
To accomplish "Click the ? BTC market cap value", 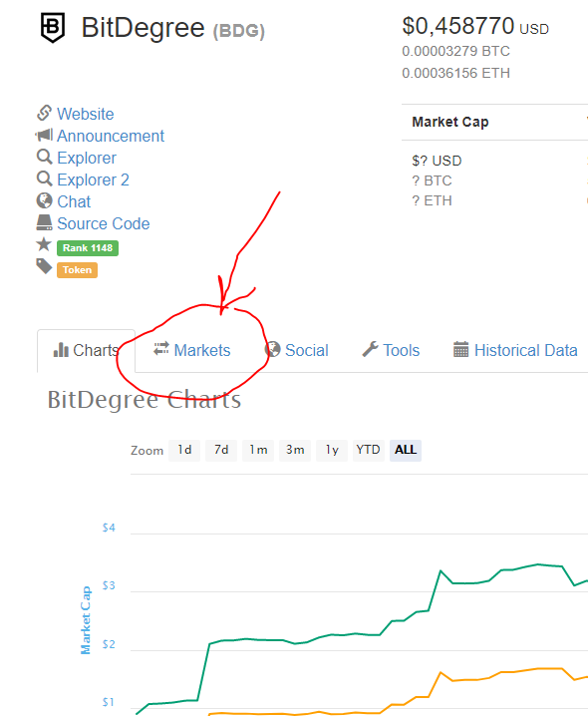I will click(x=432, y=180).
